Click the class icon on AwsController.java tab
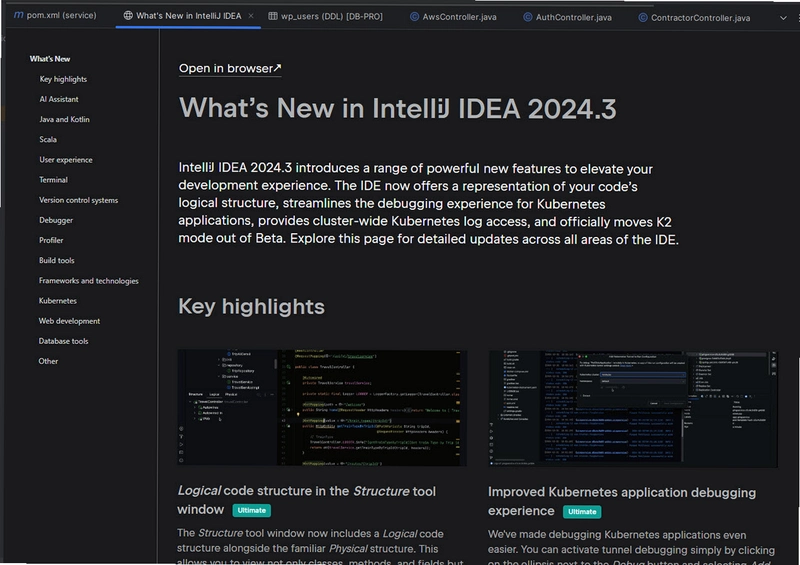The width and height of the screenshot is (800, 565). (414, 17)
